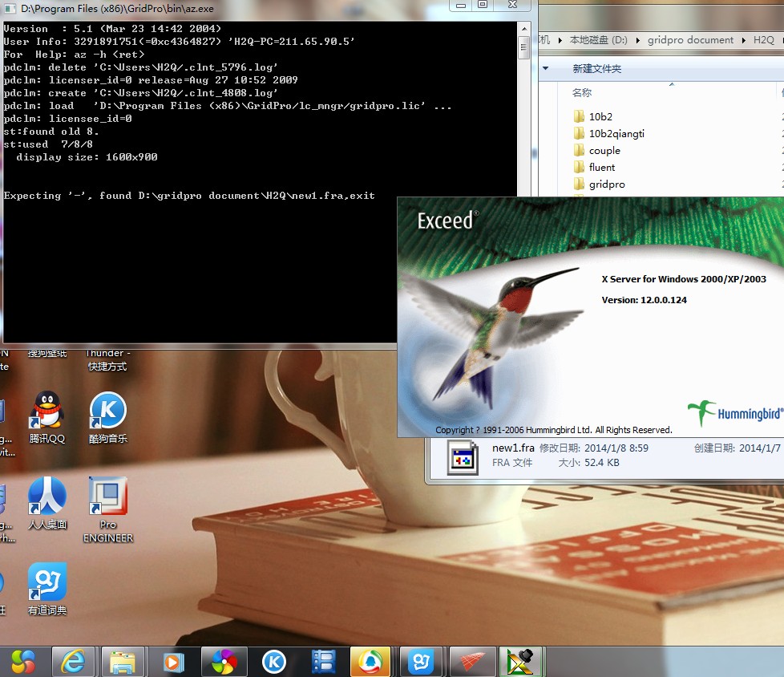The height and width of the screenshot is (677, 784).
Task: Click the new1.fra file icon in details pane
Action: [462, 456]
